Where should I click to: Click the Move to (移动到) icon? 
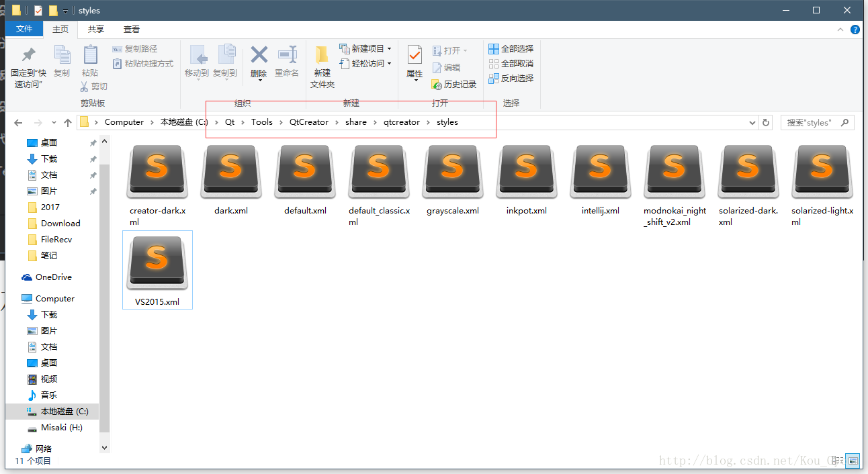tap(197, 55)
